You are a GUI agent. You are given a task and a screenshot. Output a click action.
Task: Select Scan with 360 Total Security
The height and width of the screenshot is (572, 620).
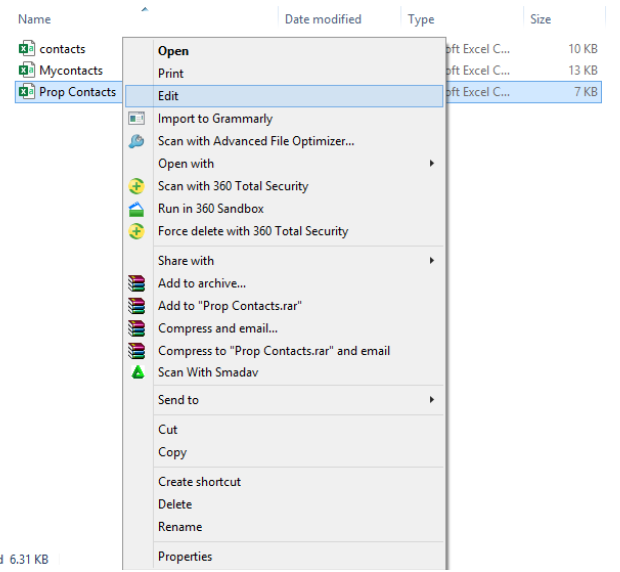(x=284, y=186)
